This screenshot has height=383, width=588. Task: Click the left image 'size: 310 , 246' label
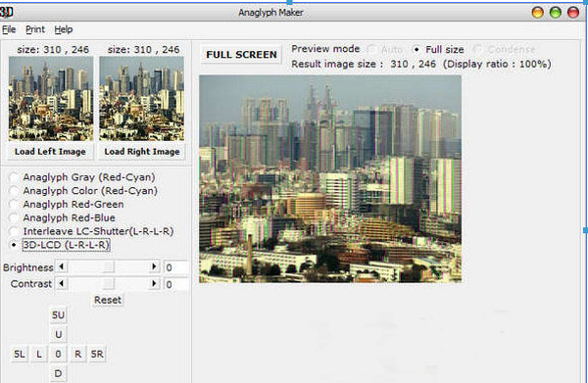[53, 50]
